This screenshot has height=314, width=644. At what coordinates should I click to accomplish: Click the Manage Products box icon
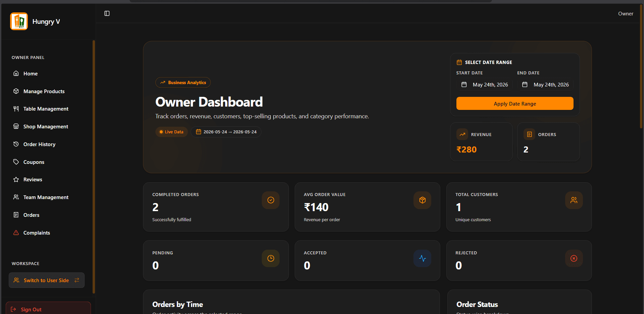pyautogui.click(x=16, y=91)
